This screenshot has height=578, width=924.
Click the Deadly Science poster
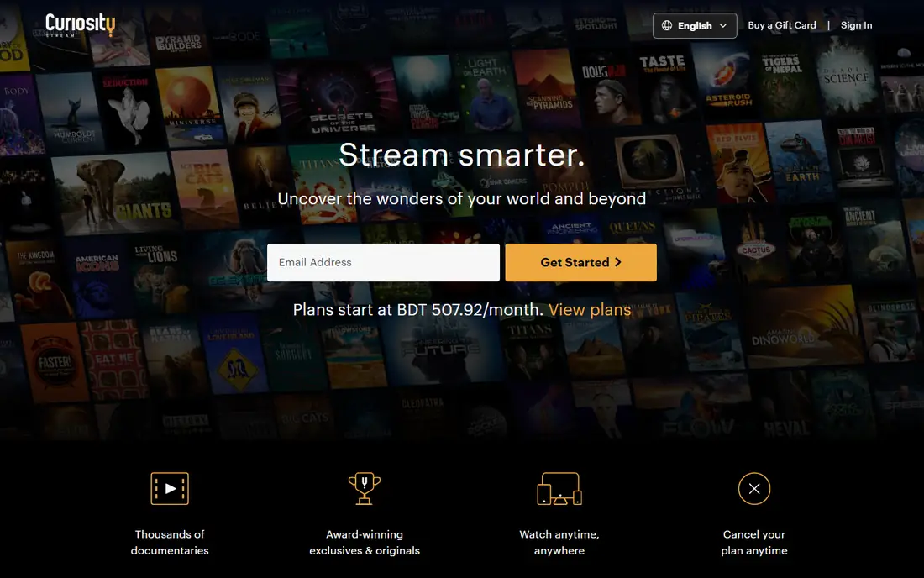point(847,78)
